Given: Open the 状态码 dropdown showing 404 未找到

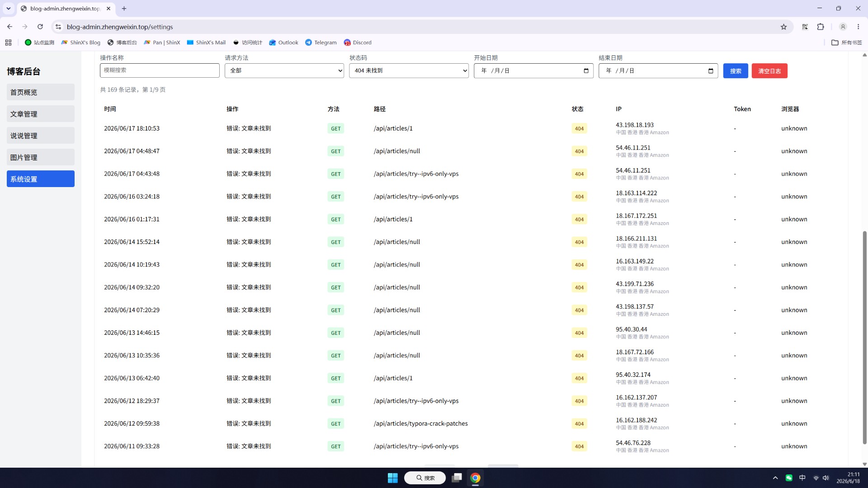Looking at the screenshot, I should click(409, 70).
